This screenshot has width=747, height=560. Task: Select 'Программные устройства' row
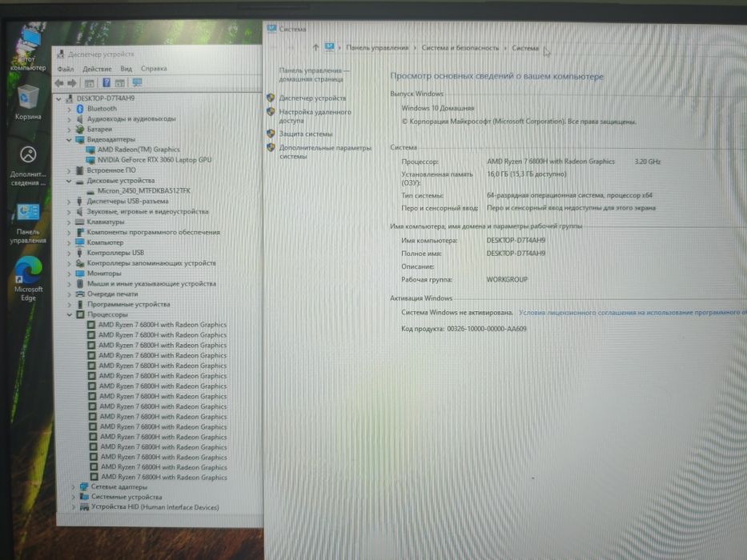pos(129,304)
